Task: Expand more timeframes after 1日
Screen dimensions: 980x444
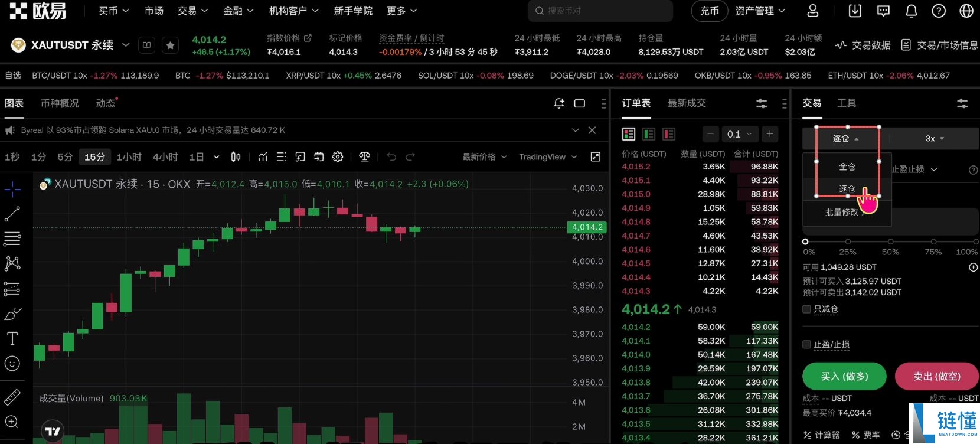Action: coord(217,156)
